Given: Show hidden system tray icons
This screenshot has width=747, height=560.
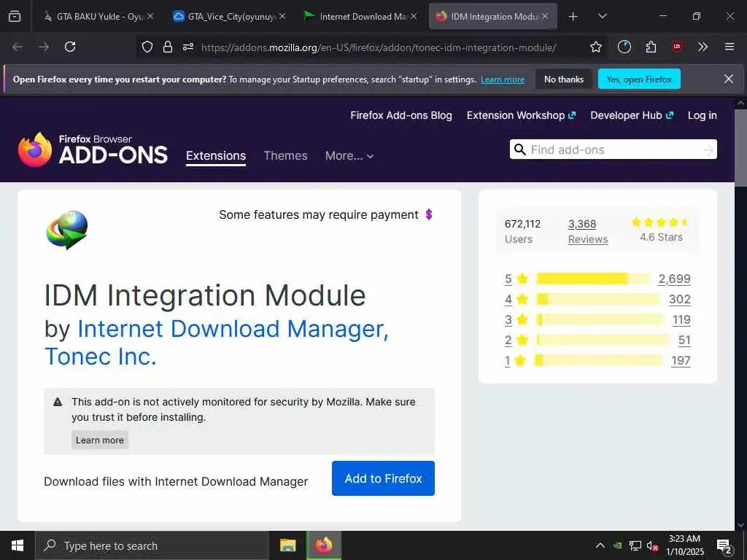Looking at the screenshot, I should click(x=600, y=545).
